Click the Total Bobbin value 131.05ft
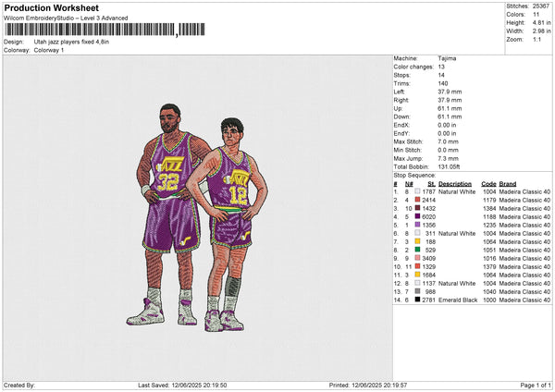555x392 pixels. tap(449, 166)
